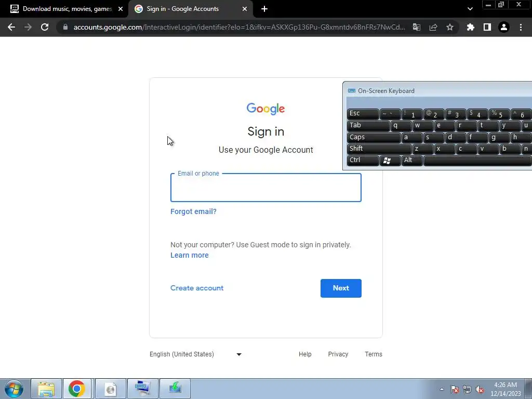This screenshot has height=399, width=532.
Task: Open the Help link
Action: [305, 354]
